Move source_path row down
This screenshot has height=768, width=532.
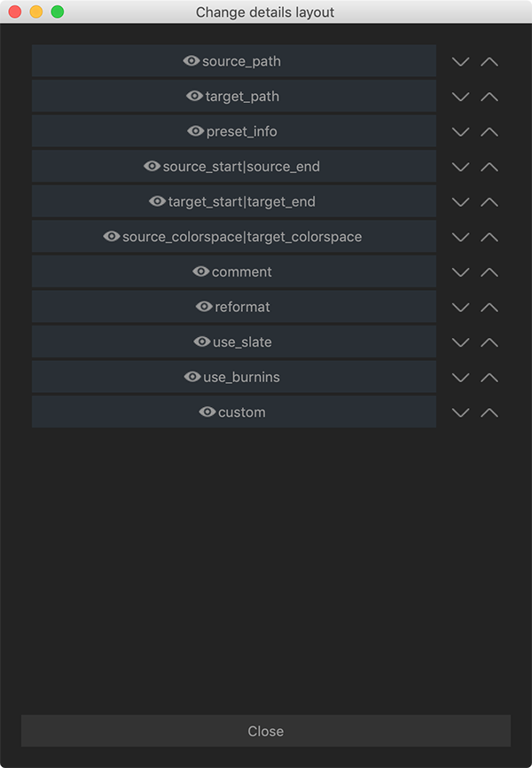coord(460,62)
